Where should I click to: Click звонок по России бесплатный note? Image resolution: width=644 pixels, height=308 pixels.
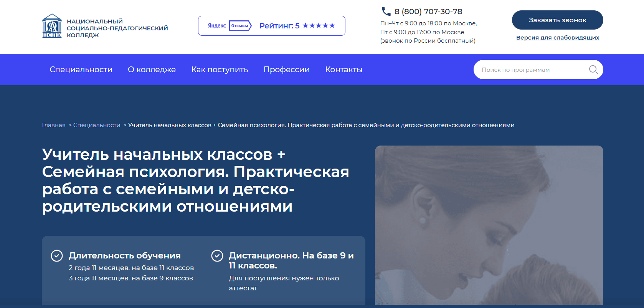point(428,41)
